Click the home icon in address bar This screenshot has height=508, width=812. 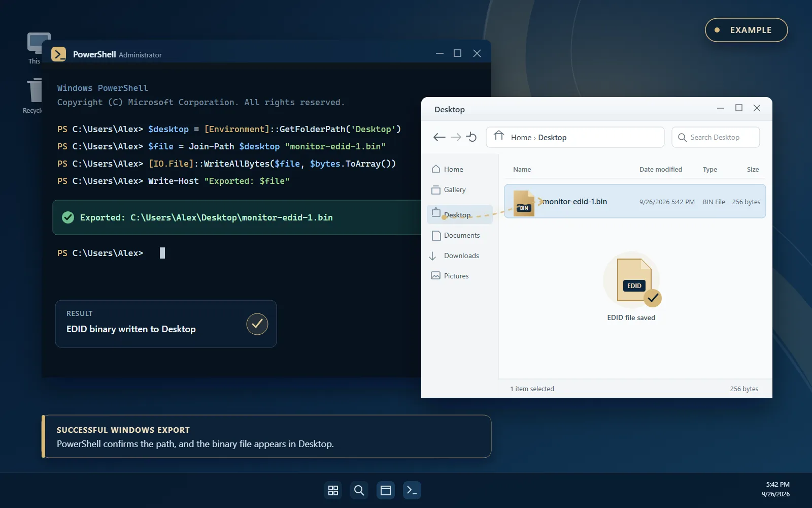499,136
